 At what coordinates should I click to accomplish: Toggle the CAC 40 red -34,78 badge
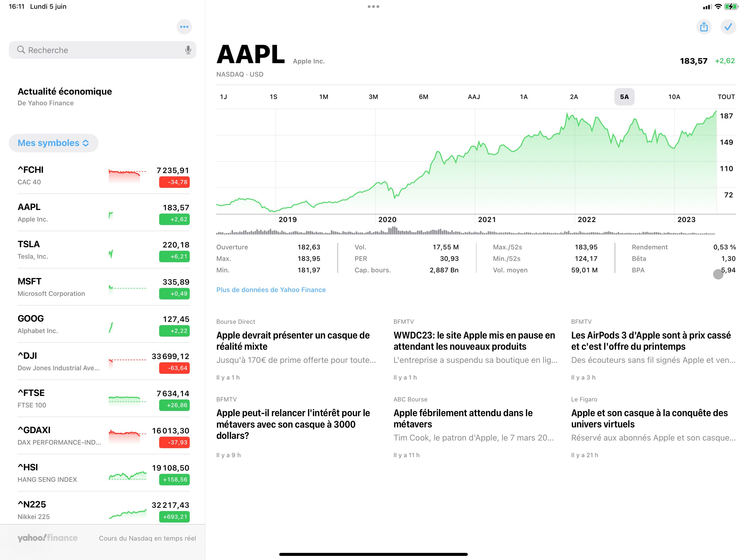[174, 182]
